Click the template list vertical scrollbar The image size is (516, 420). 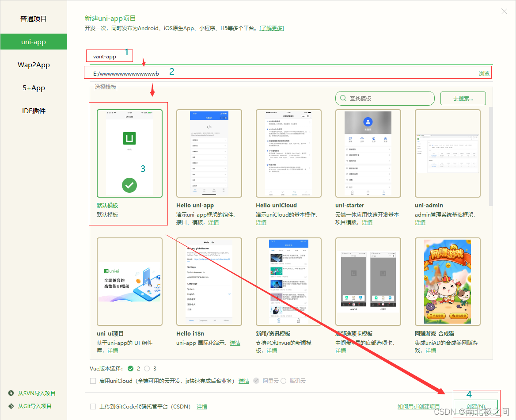491,157
